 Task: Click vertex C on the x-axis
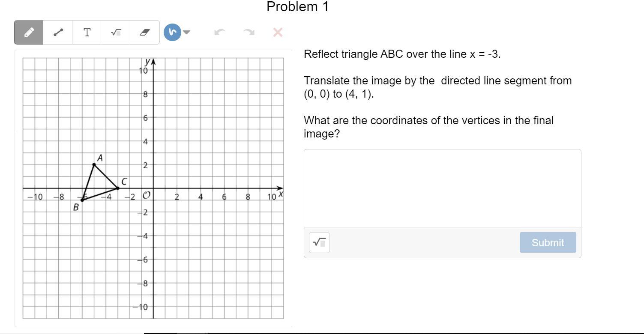click(118, 188)
